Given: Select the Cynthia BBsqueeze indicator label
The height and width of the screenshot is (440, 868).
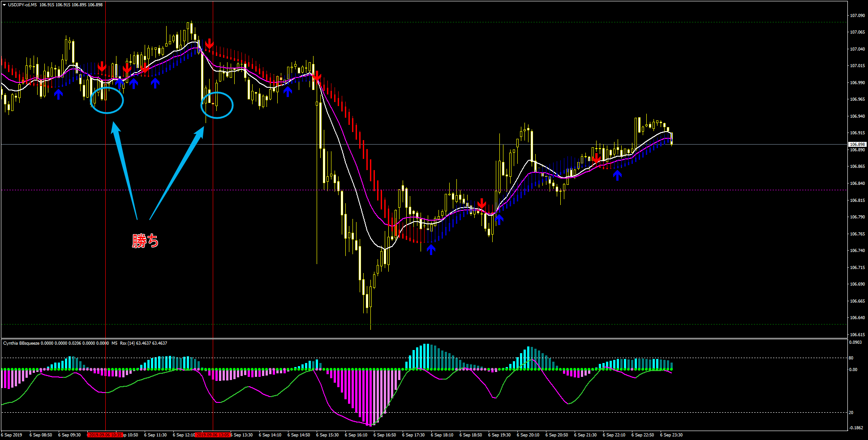Looking at the screenshot, I should (21, 343).
